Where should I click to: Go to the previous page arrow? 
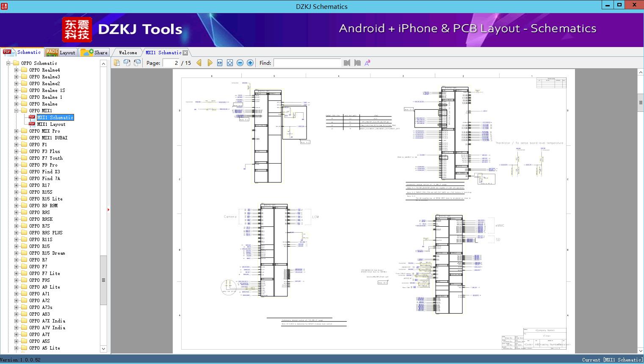tap(199, 63)
